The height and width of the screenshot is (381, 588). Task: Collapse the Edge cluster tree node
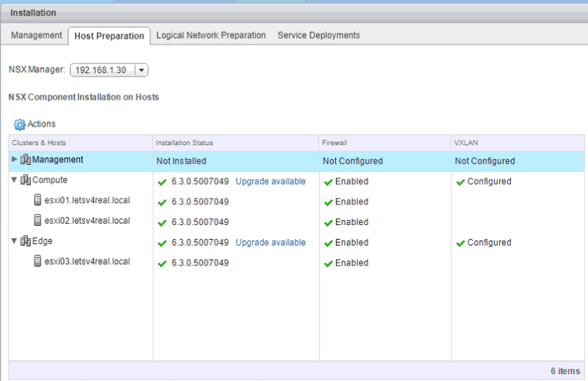click(14, 241)
